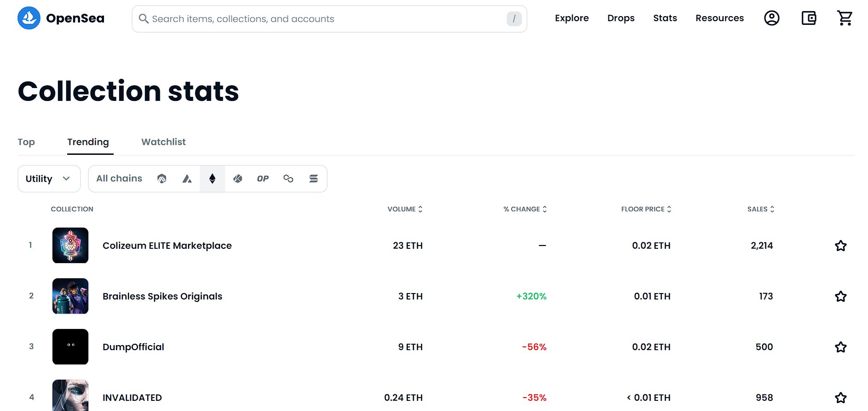Click INVALIDATED collection thumbnail
Image resolution: width=868 pixels, height=411 pixels.
(70, 395)
